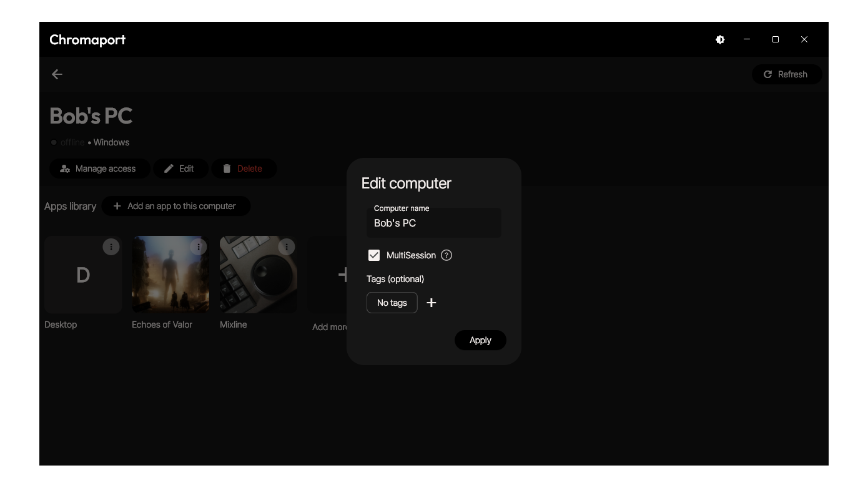This screenshot has height=488, width=868.
Task: Click the Computer name input field
Action: click(x=434, y=223)
